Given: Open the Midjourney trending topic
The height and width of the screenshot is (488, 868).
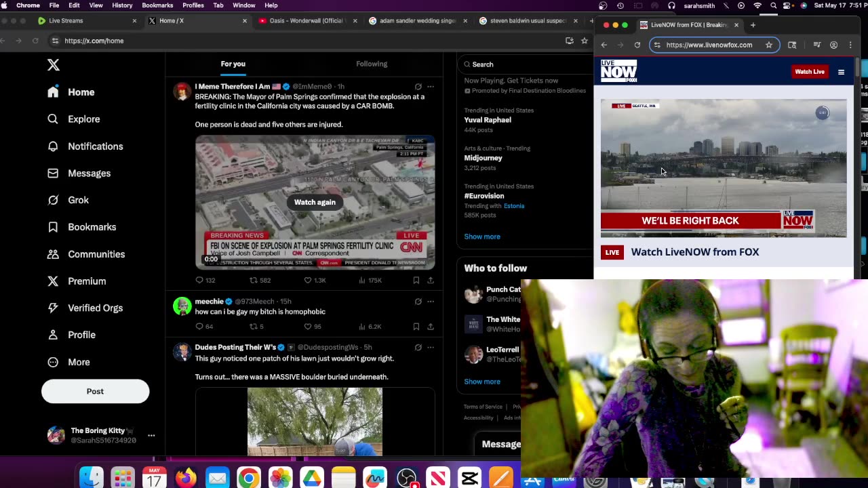Looking at the screenshot, I should click(483, 158).
